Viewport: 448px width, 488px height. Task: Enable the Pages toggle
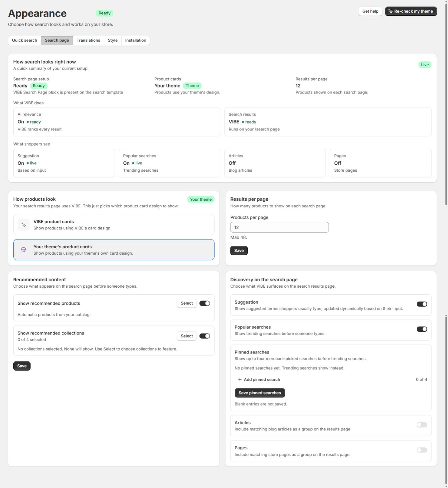tap(422, 450)
